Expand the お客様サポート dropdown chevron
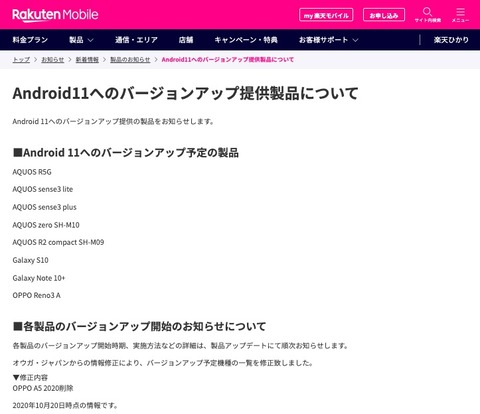480x414 pixels. (355, 40)
